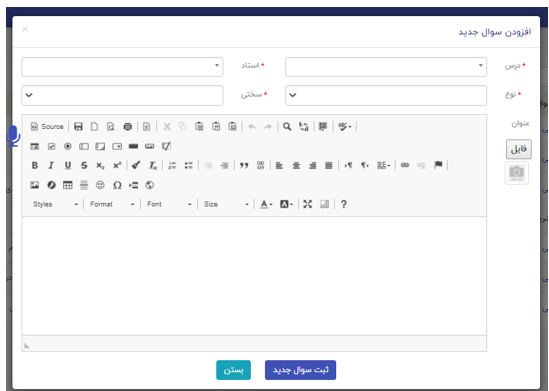Image resolution: width=549 pixels, height=391 pixels.
Task: Click the Insert Table icon
Action: (68, 185)
